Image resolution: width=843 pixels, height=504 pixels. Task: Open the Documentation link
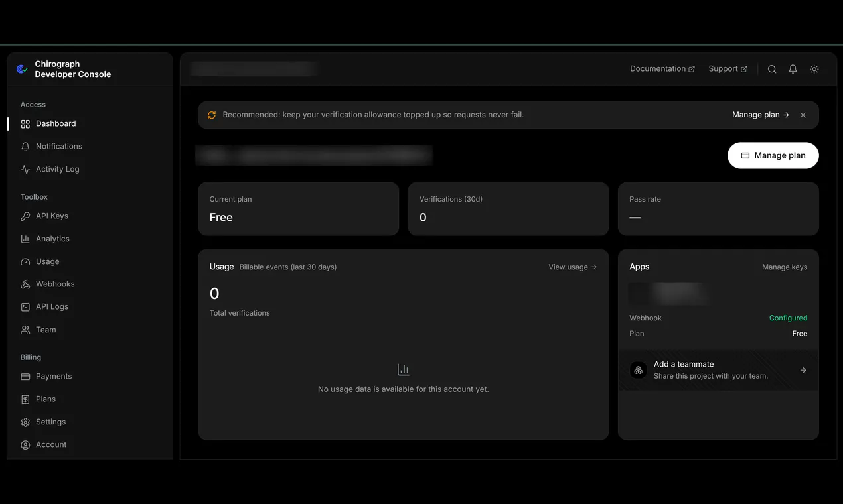[662, 69]
